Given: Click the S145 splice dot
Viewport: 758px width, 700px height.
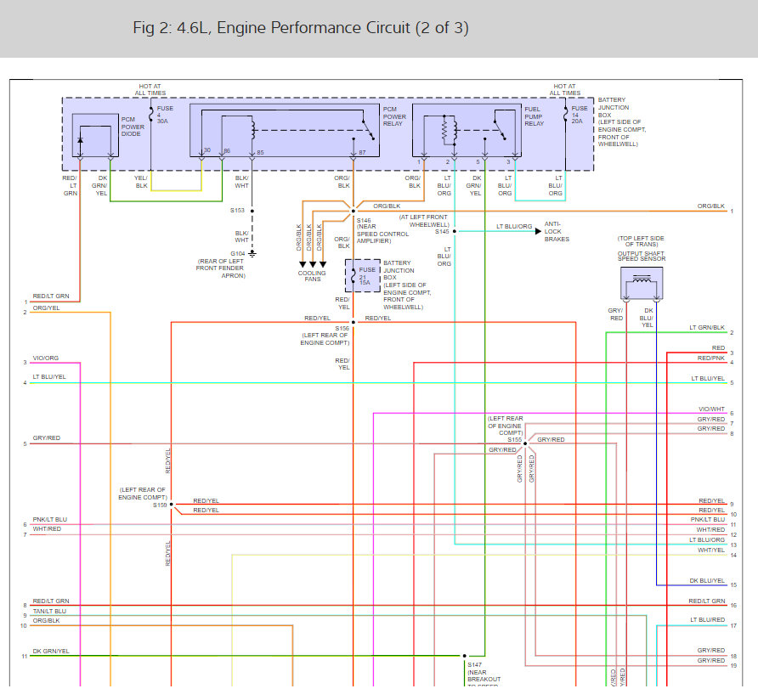Looking at the screenshot, I should [x=455, y=232].
